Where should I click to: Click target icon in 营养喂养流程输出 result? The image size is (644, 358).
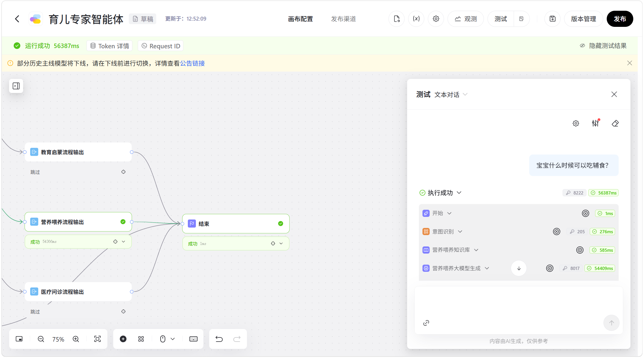tap(115, 242)
